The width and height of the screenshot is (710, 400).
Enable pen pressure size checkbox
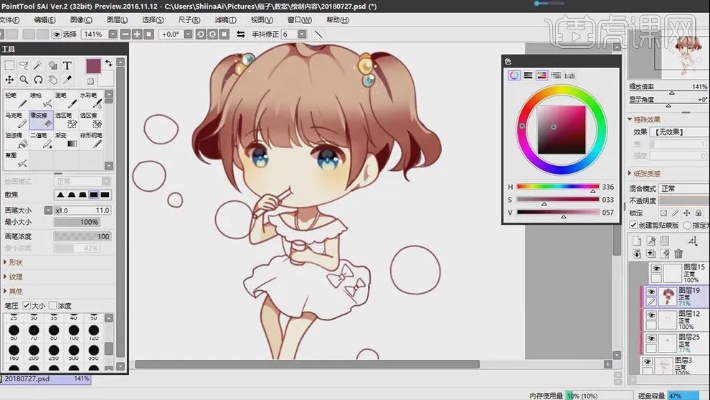(x=27, y=305)
